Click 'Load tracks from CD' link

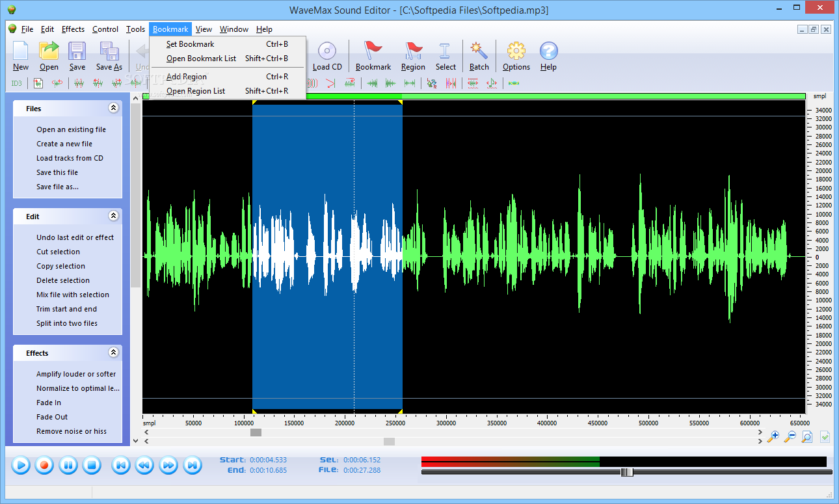coord(70,158)
